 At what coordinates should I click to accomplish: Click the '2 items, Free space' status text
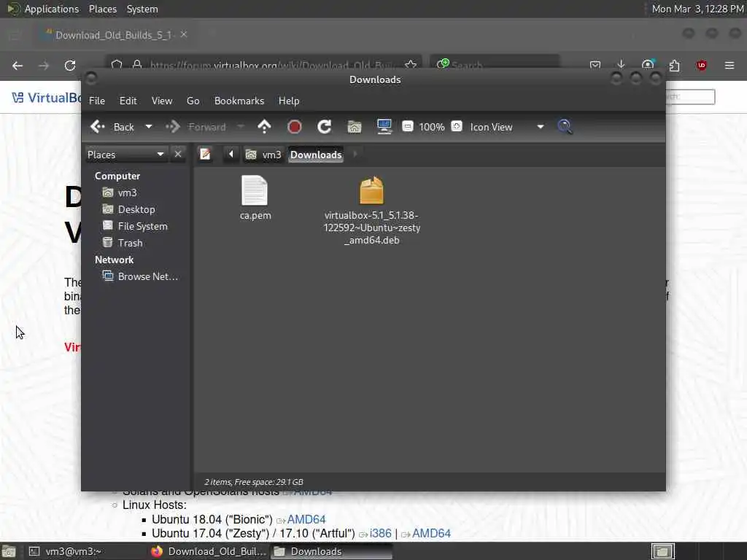tap(254, 482)
